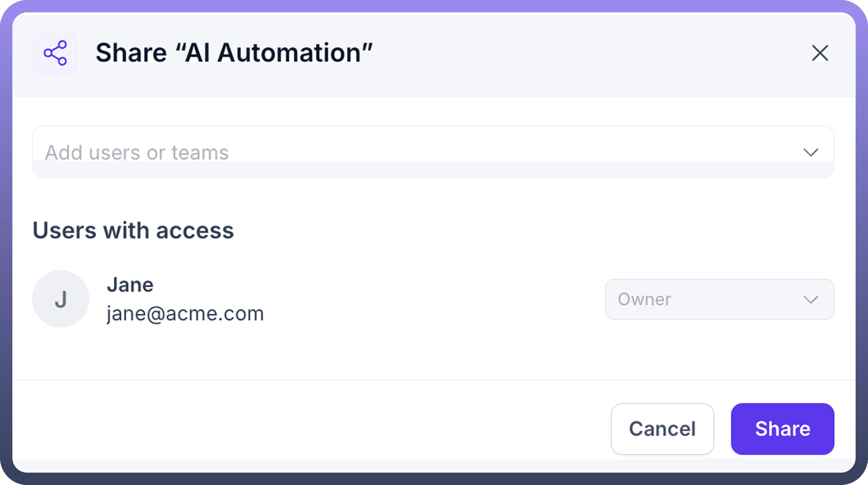This screenshot has height=485, width=868.
Task: Click the Share "AI Automation" dialog title
Action: pyautogui.click(x=234, y=53)
